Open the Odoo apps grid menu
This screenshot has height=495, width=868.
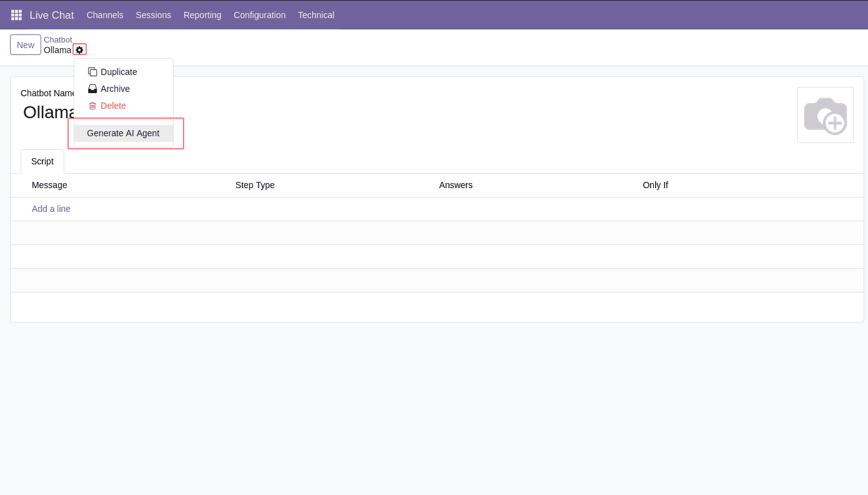[16, 15]
